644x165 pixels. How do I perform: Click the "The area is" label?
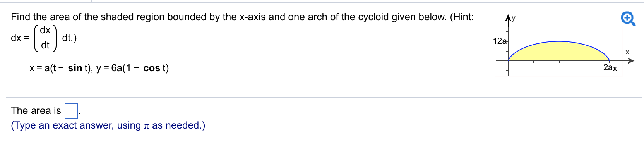pyautogui.click(x=36, y=111)
